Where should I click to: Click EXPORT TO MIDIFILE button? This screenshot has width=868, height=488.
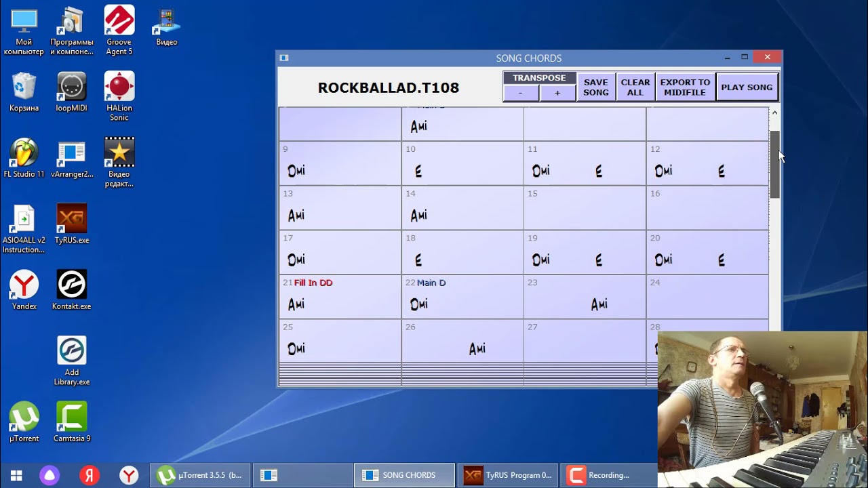point(685,87)
